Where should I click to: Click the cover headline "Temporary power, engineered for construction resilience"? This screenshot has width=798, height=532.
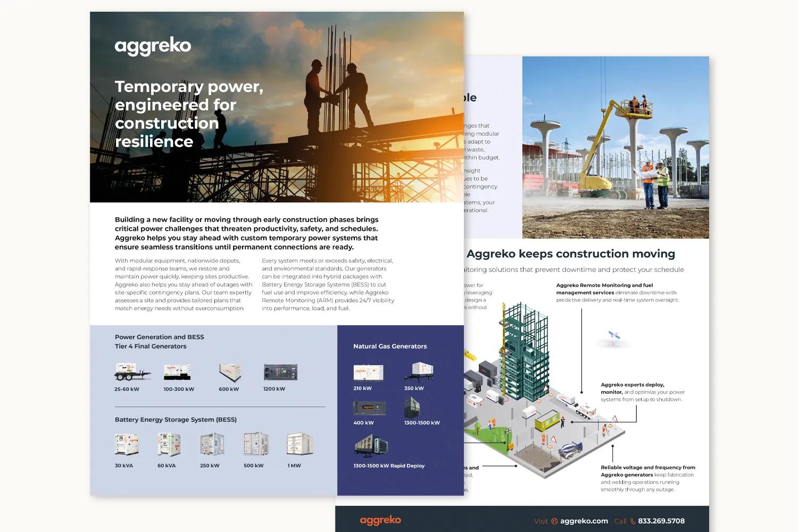point(189,114)
